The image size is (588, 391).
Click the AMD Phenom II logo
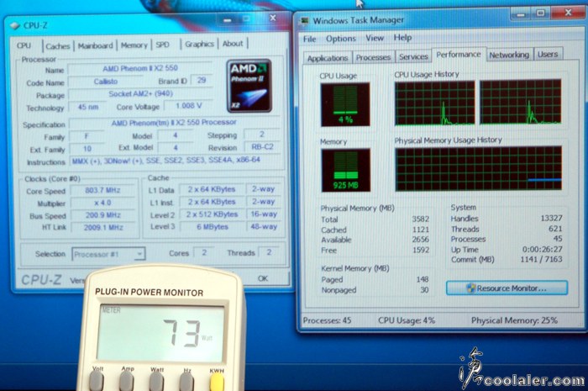coord(249,86)
